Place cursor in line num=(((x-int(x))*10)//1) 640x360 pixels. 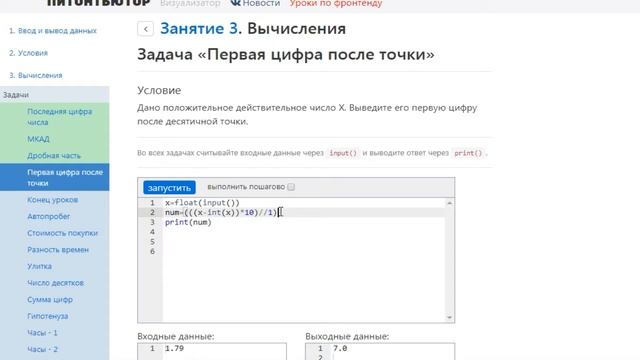(221, 213)
